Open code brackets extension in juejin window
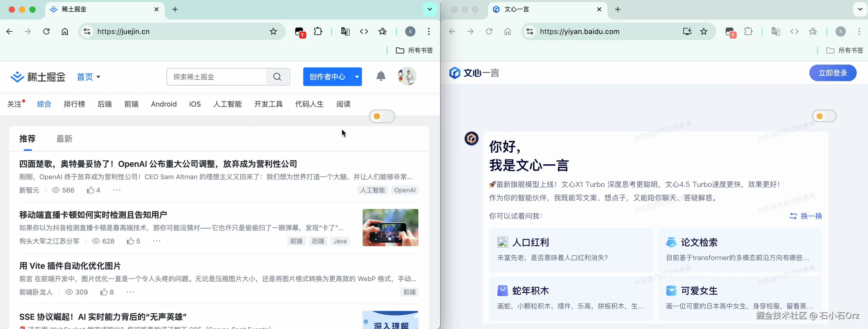The width and height of the screenshot is (868, 329). click(364, 32)
